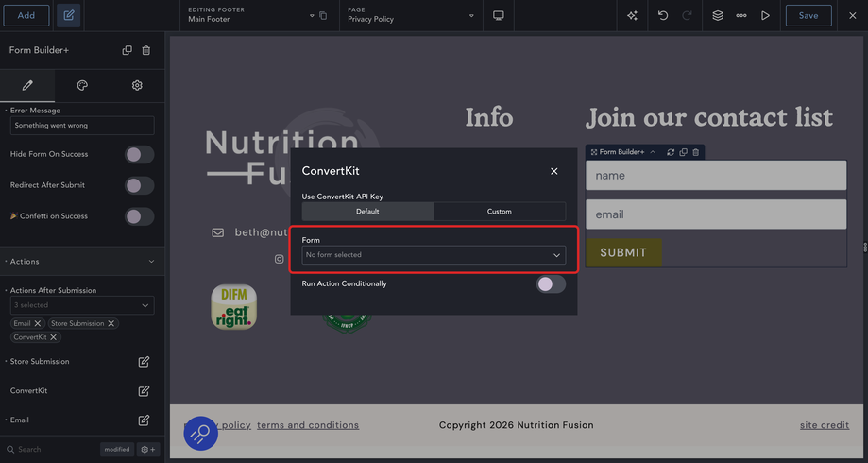Delete Form Builder+ via sidebar trash icon
This screenshot has width=868, height=463.
[x=146, y=50]
